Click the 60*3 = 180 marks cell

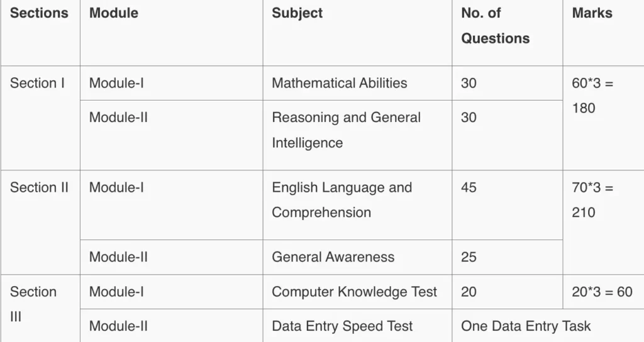coord(592,96)
